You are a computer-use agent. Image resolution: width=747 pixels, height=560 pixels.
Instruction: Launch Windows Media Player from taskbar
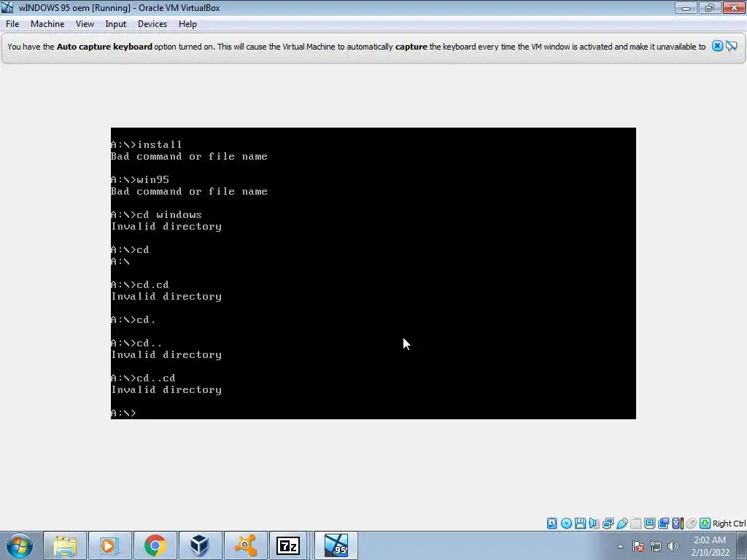(109, 545)
